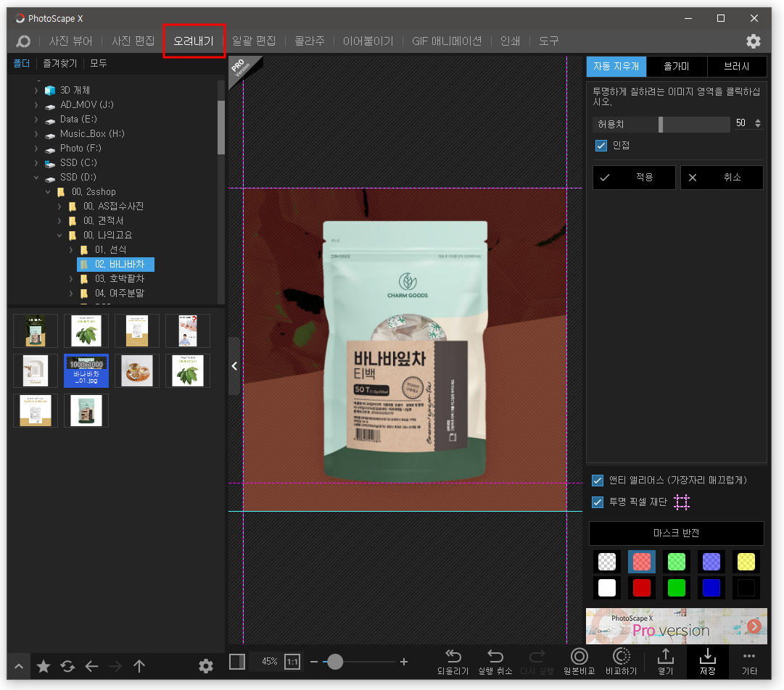
Task: Open the folder panel settings gear
Action: (x=205, y=666)
